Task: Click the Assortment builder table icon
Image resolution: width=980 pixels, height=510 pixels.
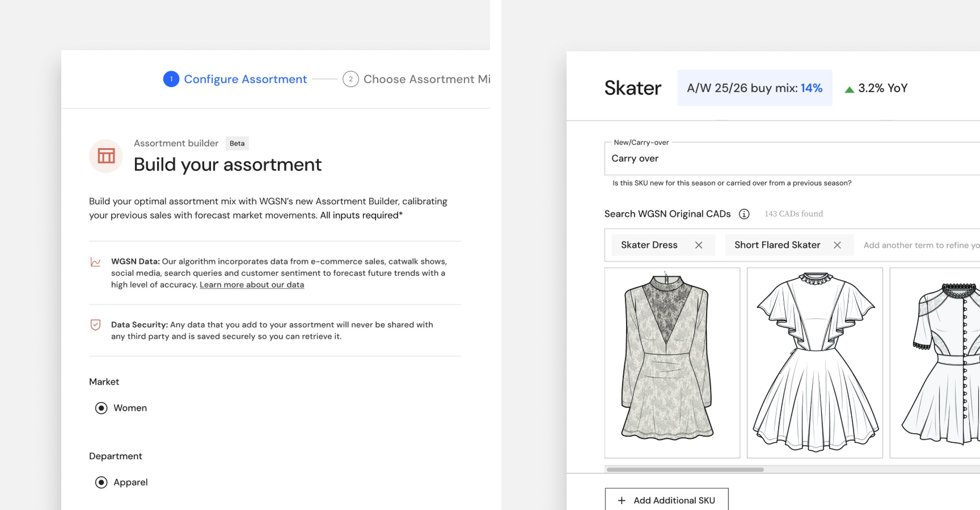Action: pyautogui.click(x=106, y=156)
